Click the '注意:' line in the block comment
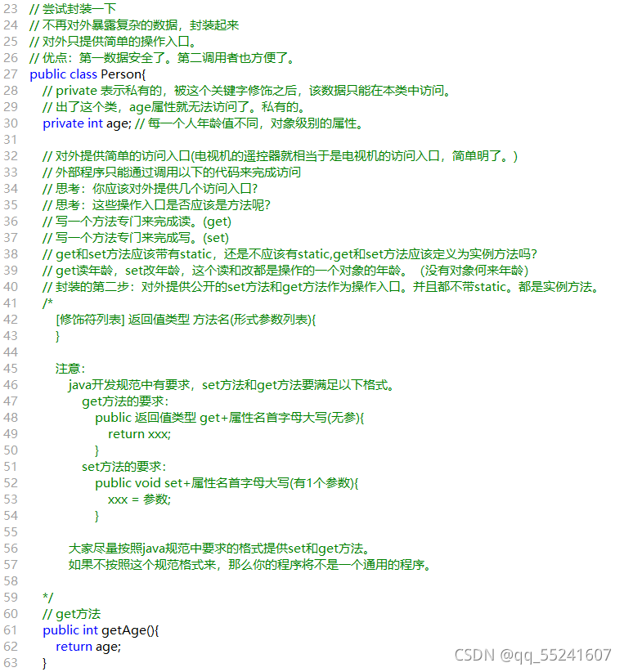Viewport: 624px width, 672px height. (70, 369)
